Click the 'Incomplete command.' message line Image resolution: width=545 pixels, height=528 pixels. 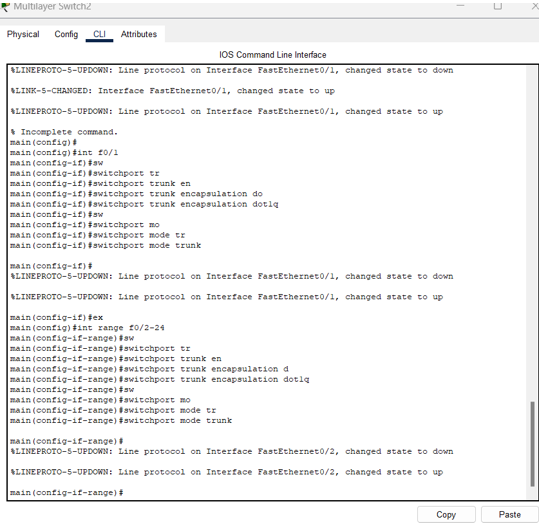point(64,132)
